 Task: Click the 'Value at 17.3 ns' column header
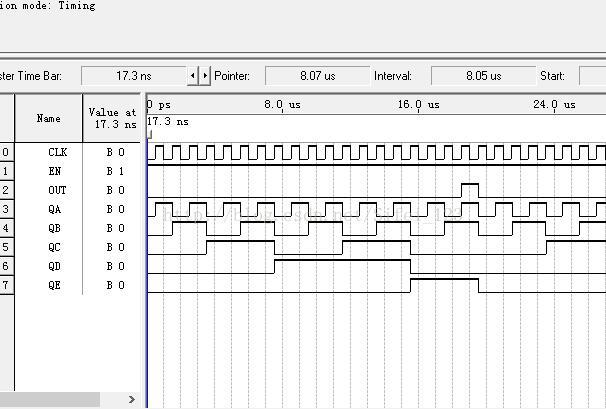[x=112, y=118]
